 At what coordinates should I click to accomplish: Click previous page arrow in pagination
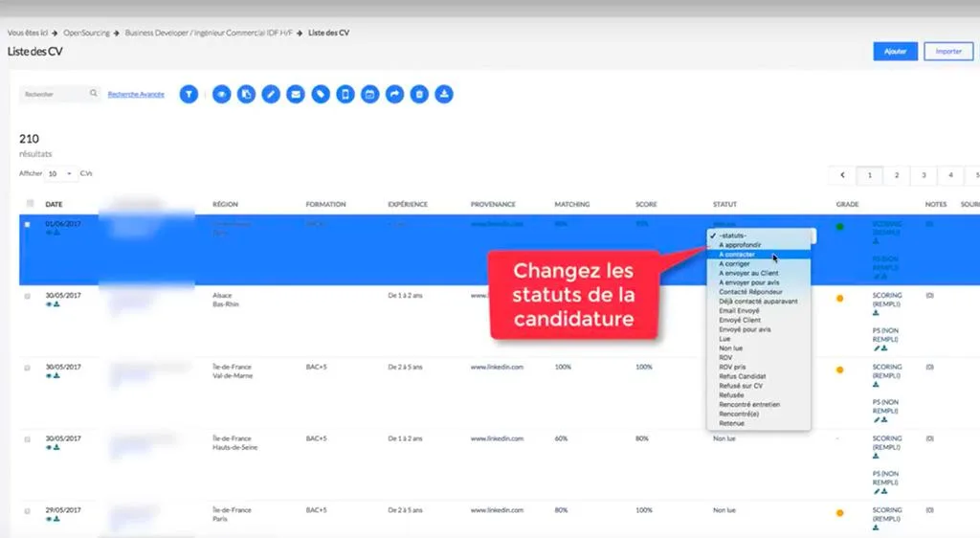(842, 175)
